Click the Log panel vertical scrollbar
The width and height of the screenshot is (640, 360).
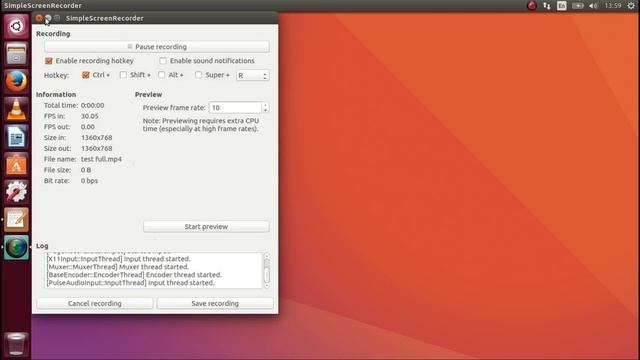click(267, 271)
